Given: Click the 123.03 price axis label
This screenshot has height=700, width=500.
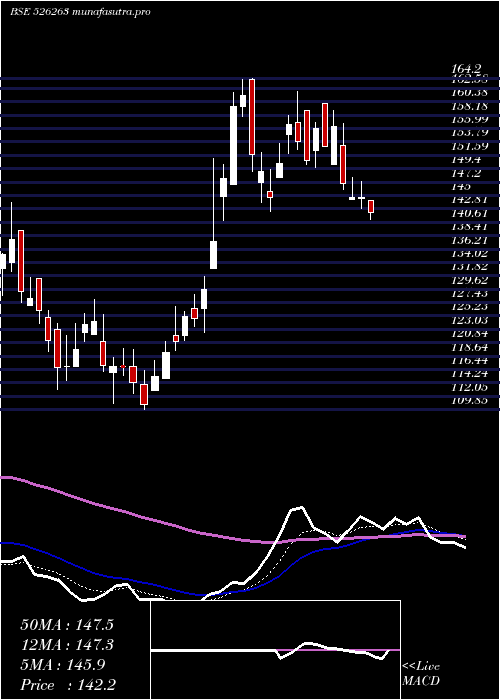Looking at the screenshot, I should pos(469,321).
